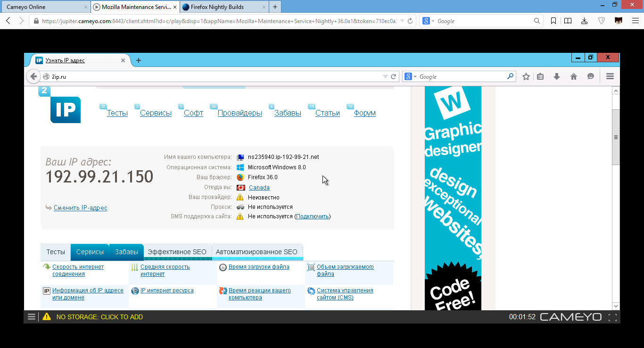This screenshot has width=644, height=348.
Task: Open the Софт menu link
Action: (x=194, y=113)
